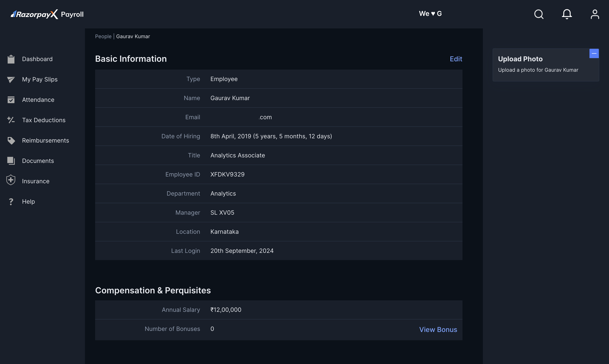Click View Bonus link
Screen dimensions: 609x364
click(x=438, y=329)
